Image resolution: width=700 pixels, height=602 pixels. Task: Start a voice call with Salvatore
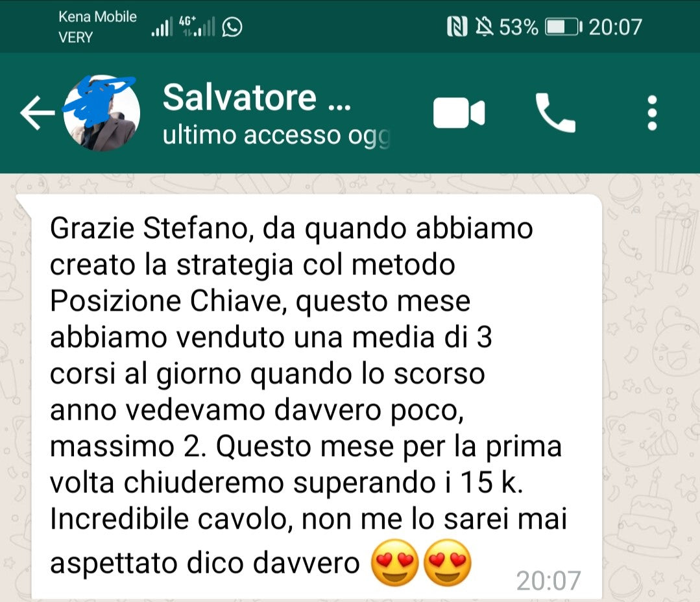tap(555, 113)
